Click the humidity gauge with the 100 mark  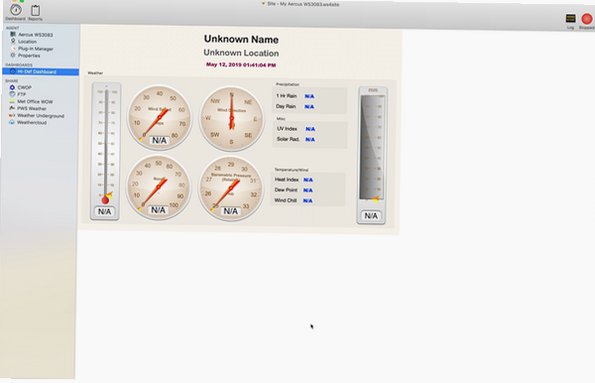158,188
